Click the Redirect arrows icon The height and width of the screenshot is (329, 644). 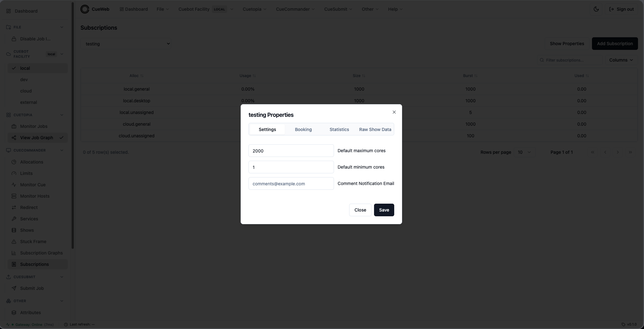click(14, 207)
